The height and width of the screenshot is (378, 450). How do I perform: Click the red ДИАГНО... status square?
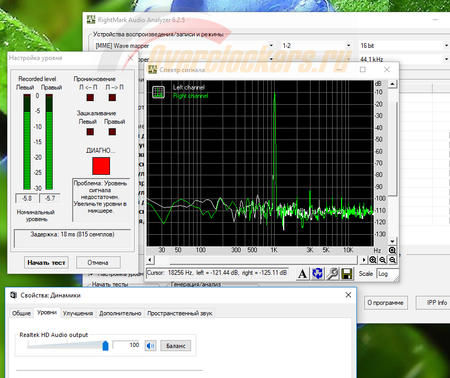coord(101,166)
